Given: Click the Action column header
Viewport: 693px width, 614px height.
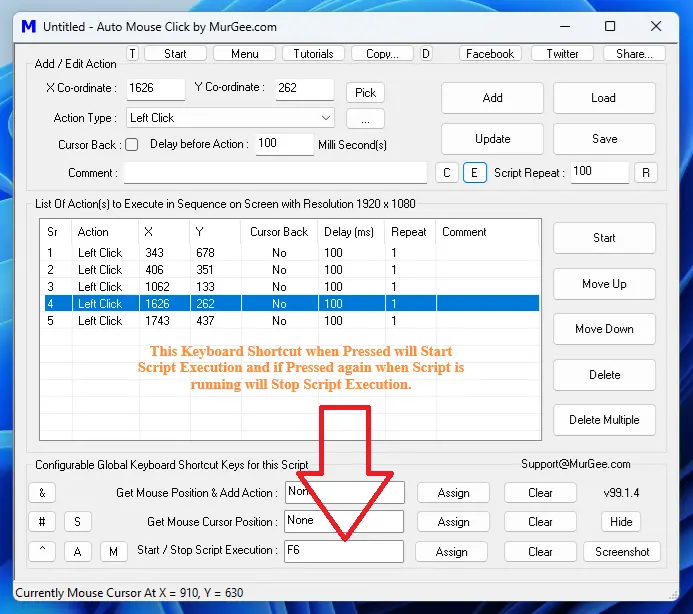Looking at the screenshot, I should coord(105,232).
